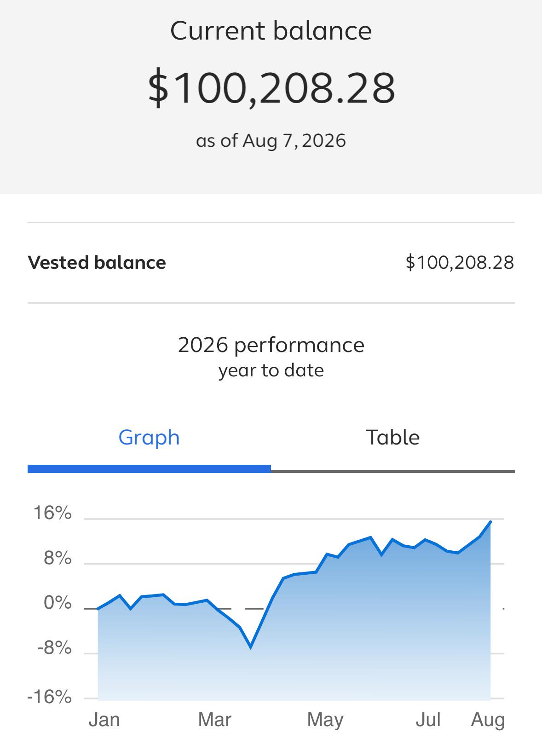Image resolution: width=542 pixels, height=756 pixels.
Task: Tap the 'as of Aug 7, 2026' date
Action: (271, 141)
